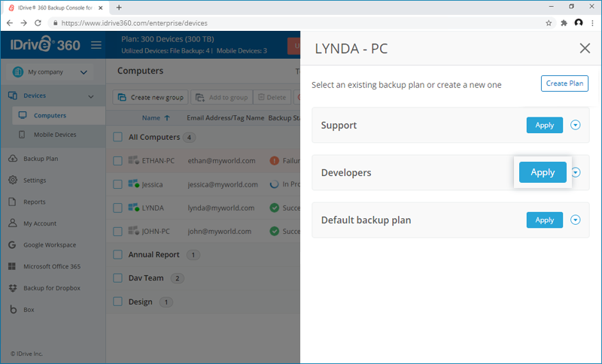Click the LYNDA Windows device icon
Image resolution: width=602 pixels, height=364 pixels.
coord(134,207)
